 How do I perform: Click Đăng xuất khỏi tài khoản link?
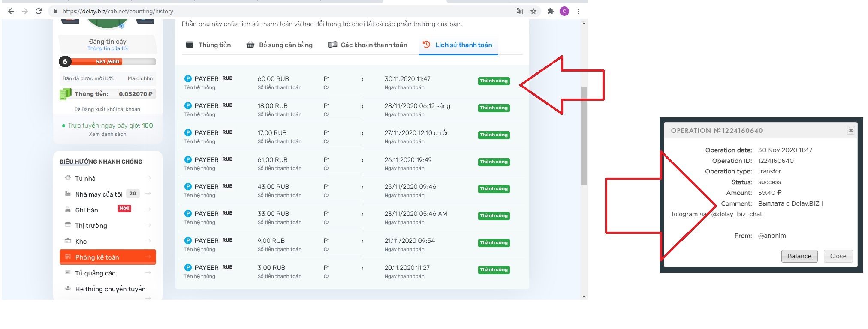click(108, 109)
